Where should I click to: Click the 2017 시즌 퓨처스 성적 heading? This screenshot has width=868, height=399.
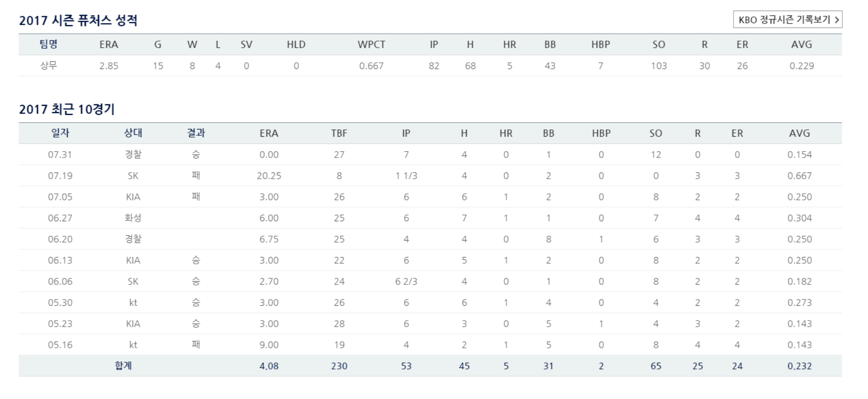coord(78,20)
